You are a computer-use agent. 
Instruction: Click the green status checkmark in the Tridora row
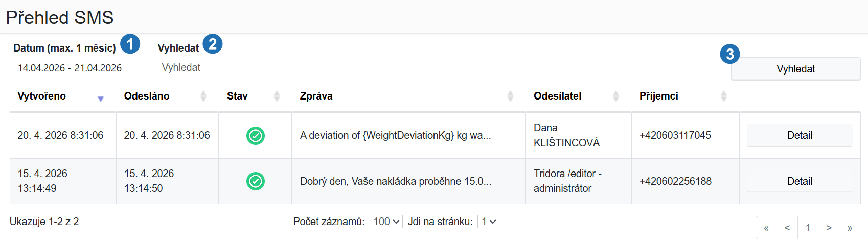256,181
